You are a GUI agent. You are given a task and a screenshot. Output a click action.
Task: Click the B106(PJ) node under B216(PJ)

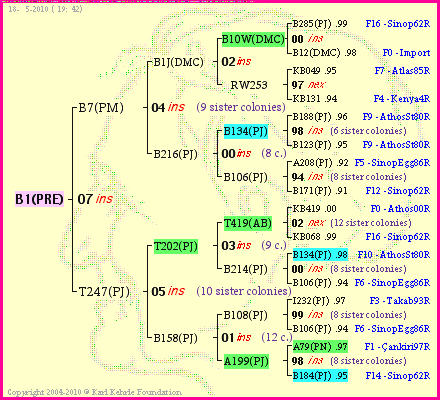click(245, 177)
